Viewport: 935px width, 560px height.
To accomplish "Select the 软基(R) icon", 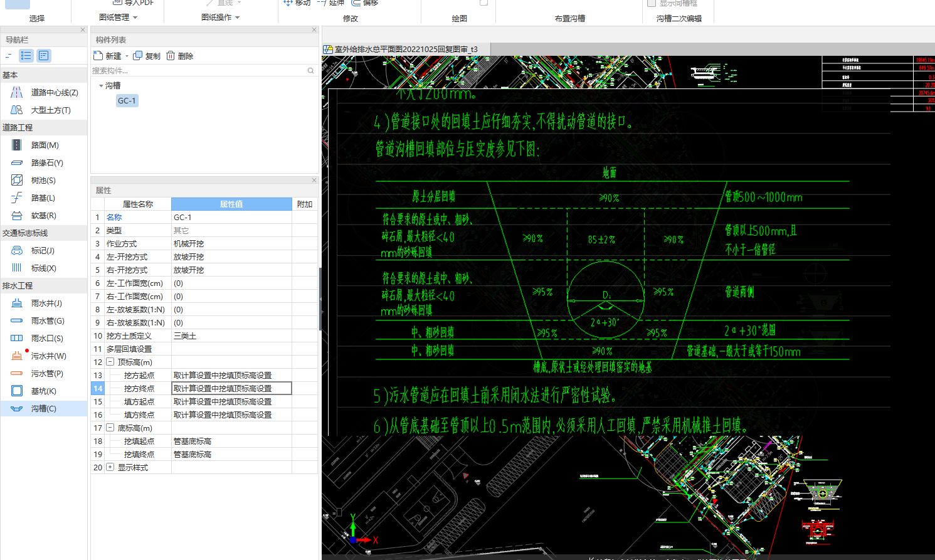I will (17, 215).
